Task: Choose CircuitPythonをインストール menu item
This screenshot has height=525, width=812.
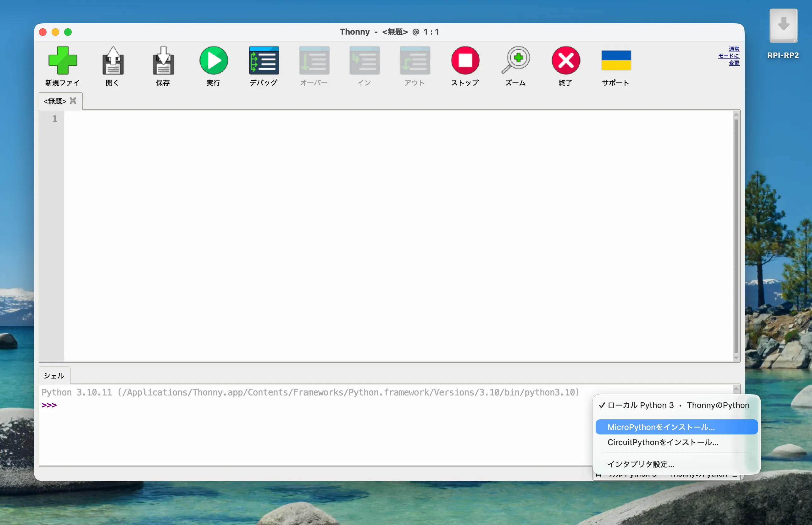Action: [x=663, y=442]
